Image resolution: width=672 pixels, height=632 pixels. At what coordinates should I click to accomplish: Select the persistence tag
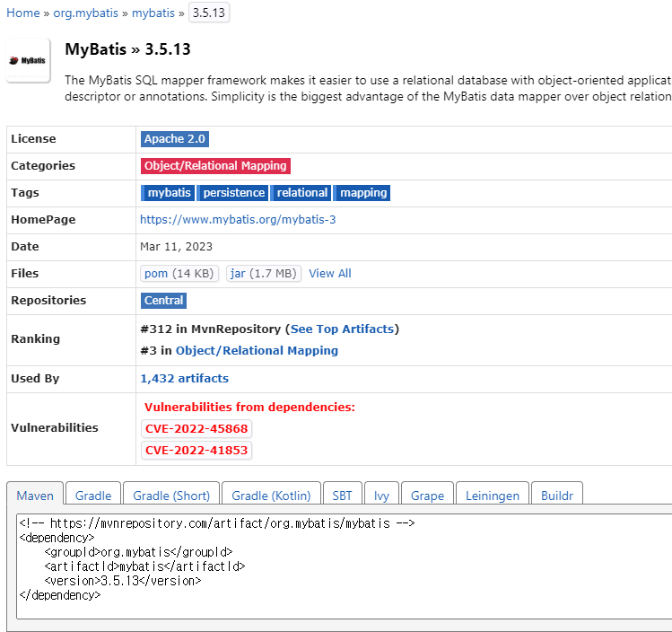(233, 193)
